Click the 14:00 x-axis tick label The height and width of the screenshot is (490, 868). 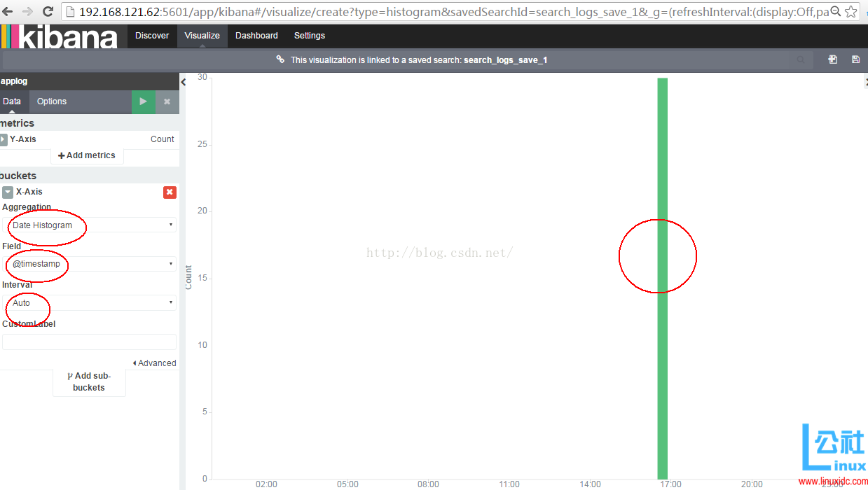[x=590, y=484]
